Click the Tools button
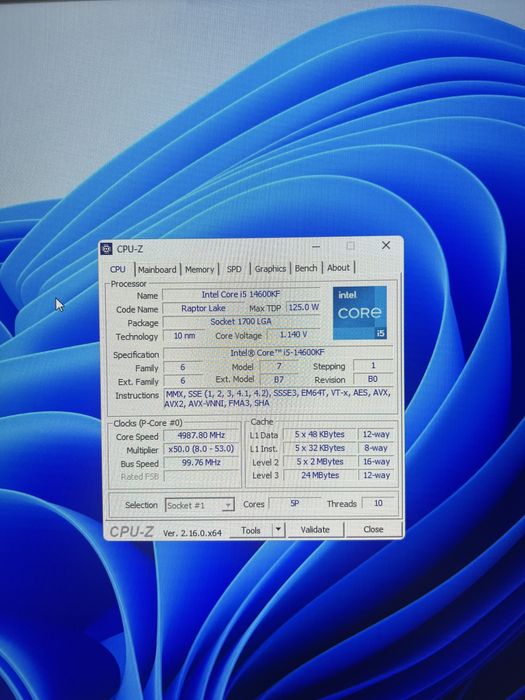Image resolution: width=525 pixels, height=700 pixels. coord(250,530)
